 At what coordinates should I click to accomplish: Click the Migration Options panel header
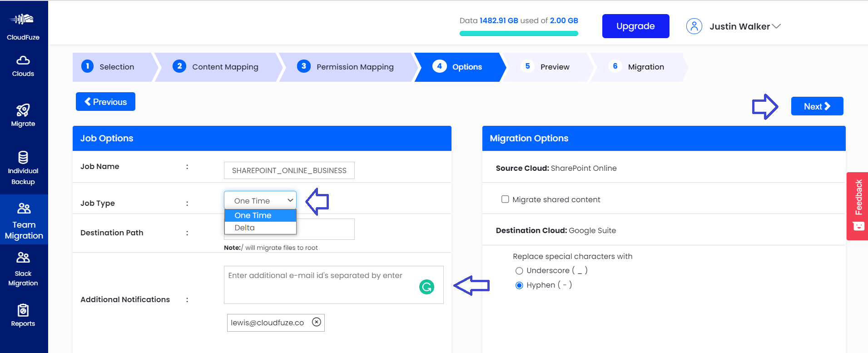click(664, 138)
